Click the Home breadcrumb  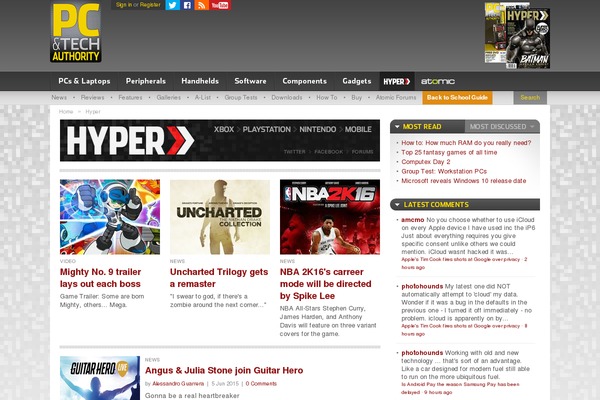point(66,112)
